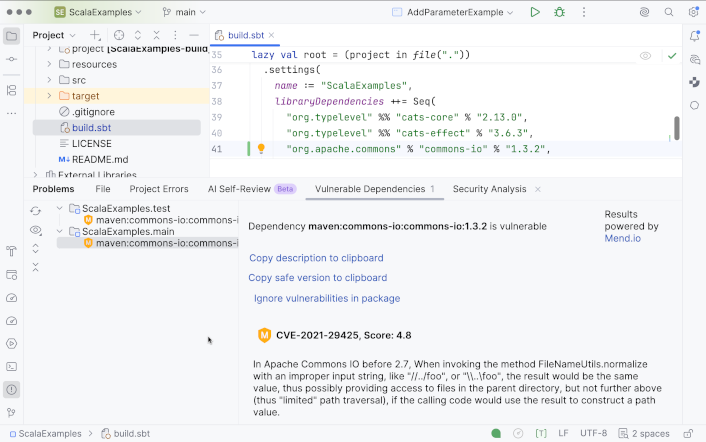Click the quick-fix light bulb on line 41
This screenshot has width=706, height=442.
(x=261, y=149)
